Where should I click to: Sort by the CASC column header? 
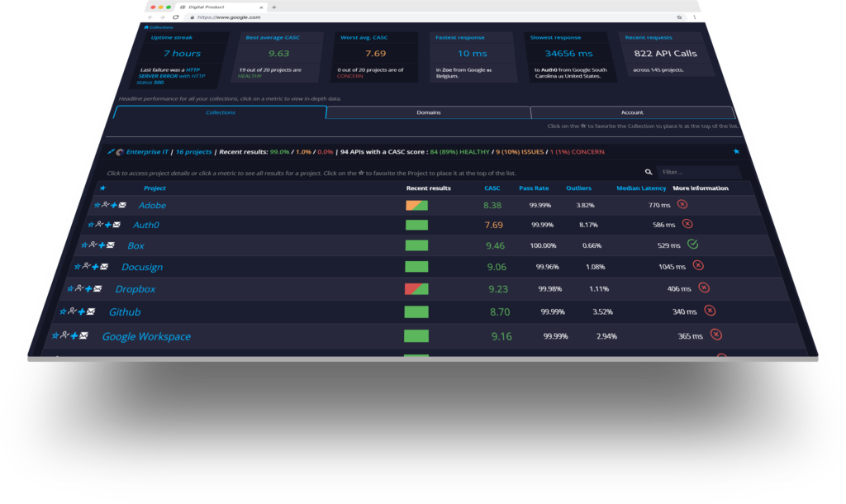(492, 188)
